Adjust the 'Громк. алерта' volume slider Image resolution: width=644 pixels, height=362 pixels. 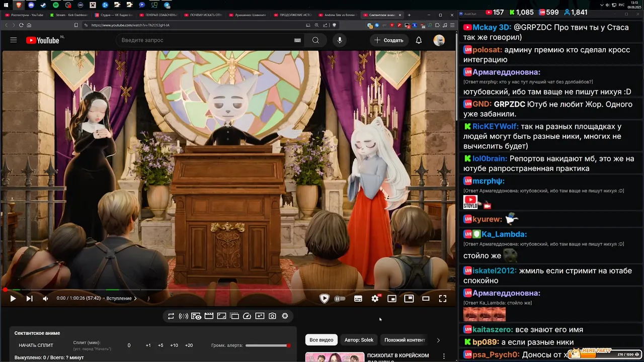point(267,345)
